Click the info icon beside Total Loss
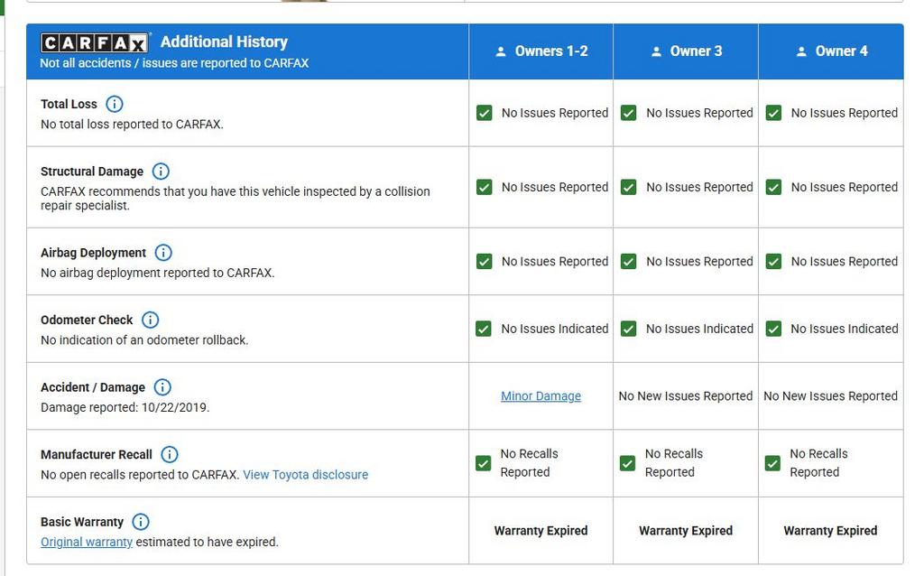 115,104
